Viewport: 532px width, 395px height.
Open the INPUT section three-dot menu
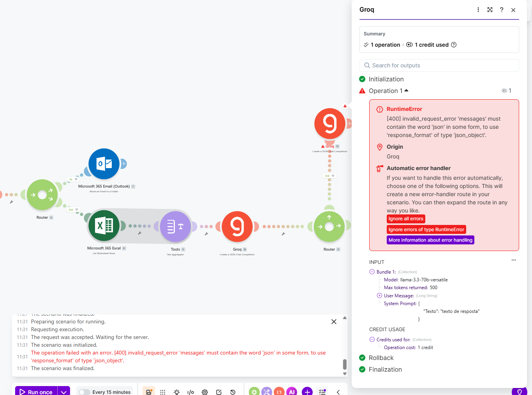(514, 260)
